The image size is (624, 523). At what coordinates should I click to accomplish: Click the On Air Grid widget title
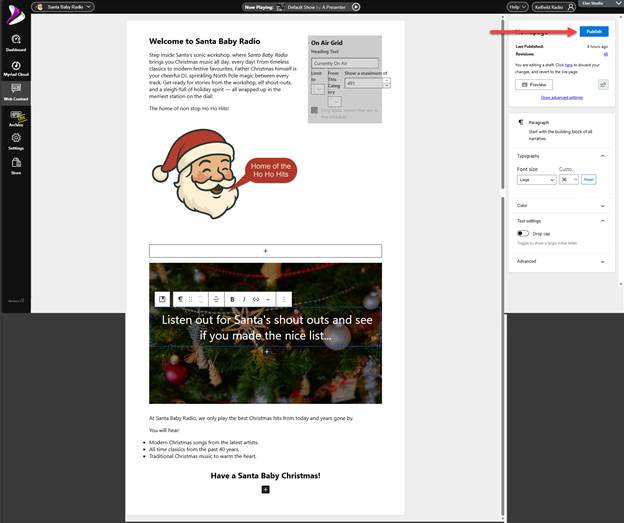(x=327, y=43)
